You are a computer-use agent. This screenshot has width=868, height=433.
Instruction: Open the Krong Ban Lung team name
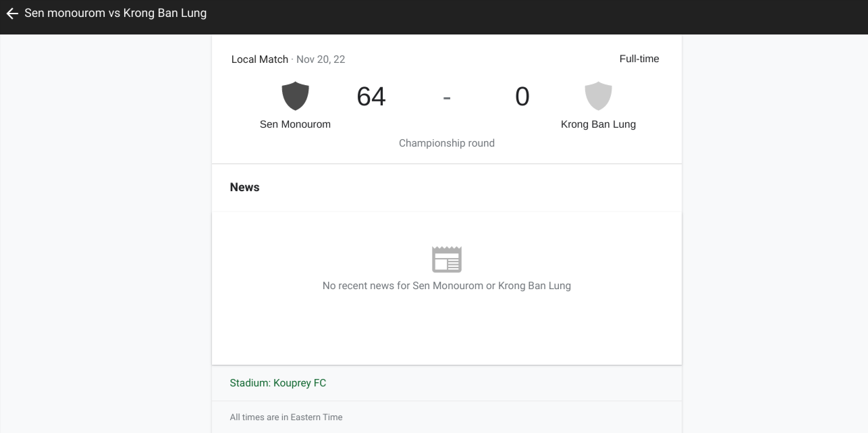(x=598, y=124)
